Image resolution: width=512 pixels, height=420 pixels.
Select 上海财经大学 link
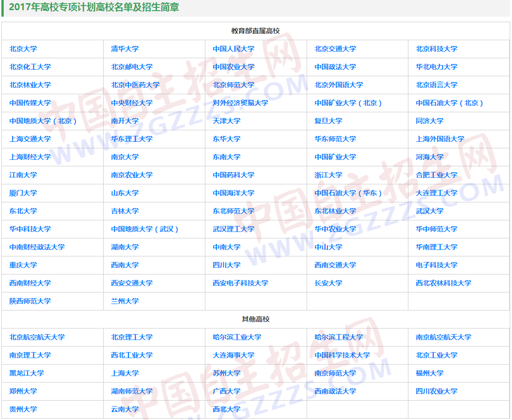pos(30,157)
